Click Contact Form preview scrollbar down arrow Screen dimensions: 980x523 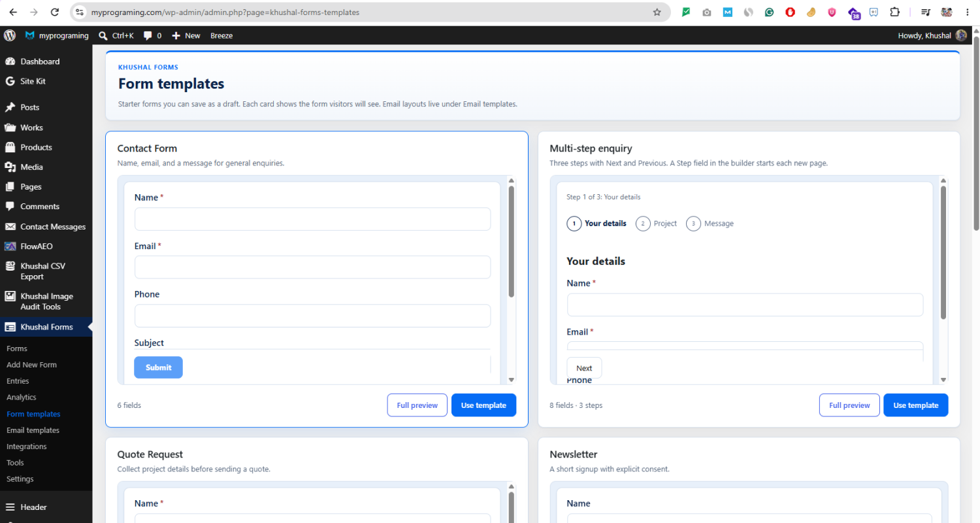click(x=512, y=379)
